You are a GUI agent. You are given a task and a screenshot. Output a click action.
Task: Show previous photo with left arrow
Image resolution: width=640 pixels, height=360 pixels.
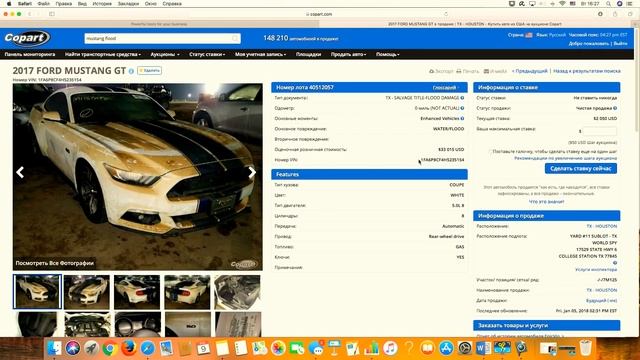20,172
